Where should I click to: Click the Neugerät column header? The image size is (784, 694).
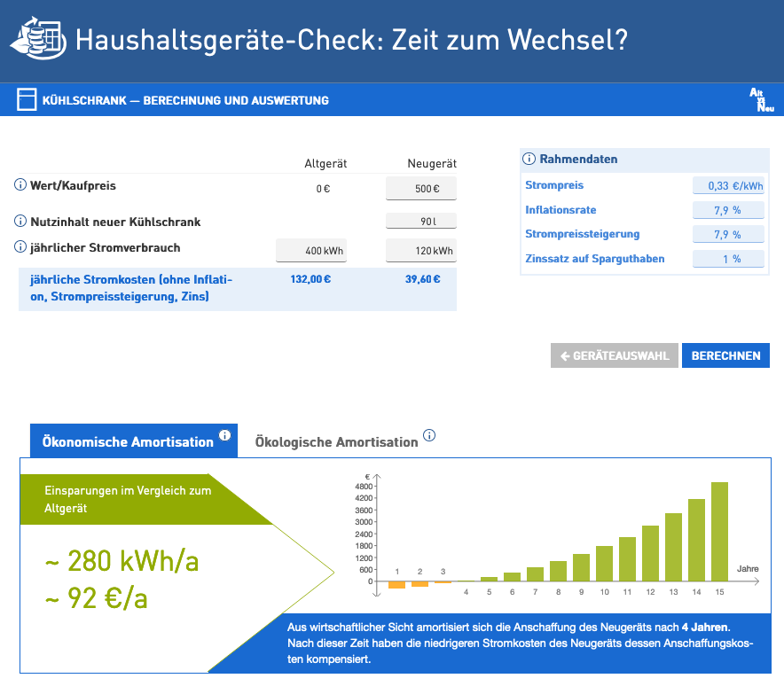point(432,163)
